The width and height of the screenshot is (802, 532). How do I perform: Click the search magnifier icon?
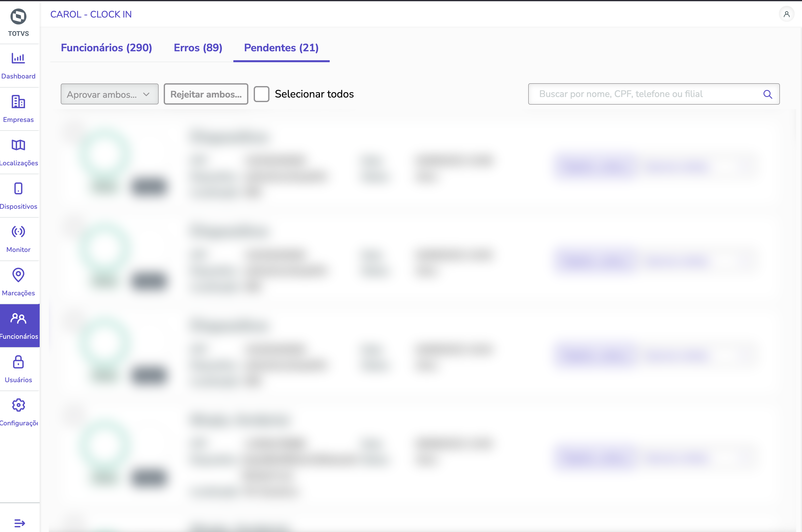pyautogui.click(x=768, y=94)
